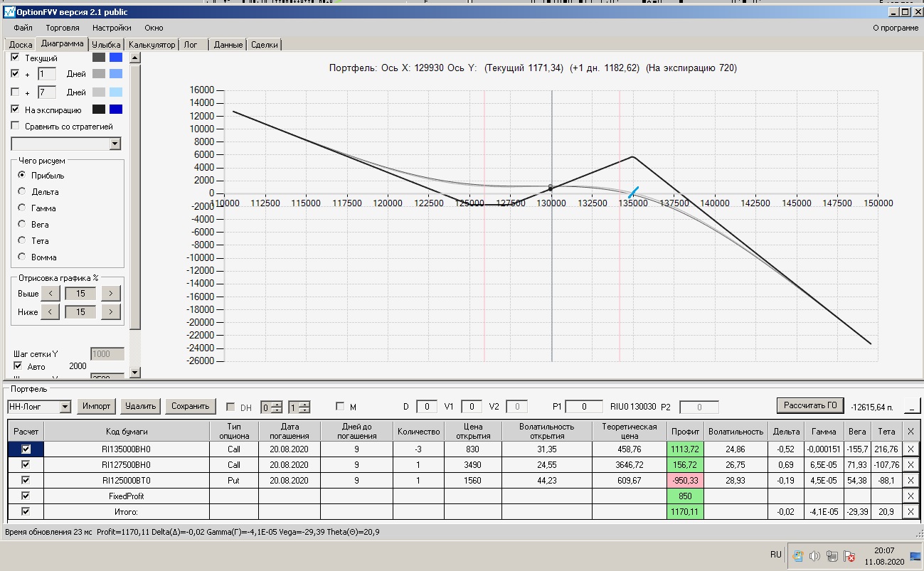Screen dimensions: 924x571
Task: Select the Гамма radio button
Action: pos(22,208)
